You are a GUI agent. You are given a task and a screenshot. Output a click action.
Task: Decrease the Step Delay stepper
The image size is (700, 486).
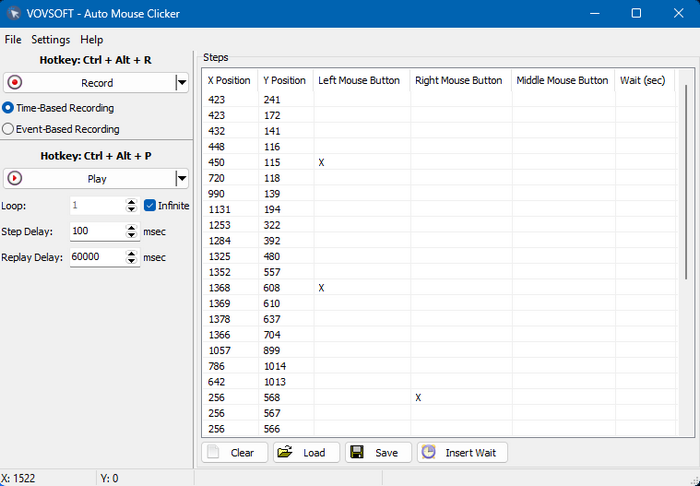131,235
